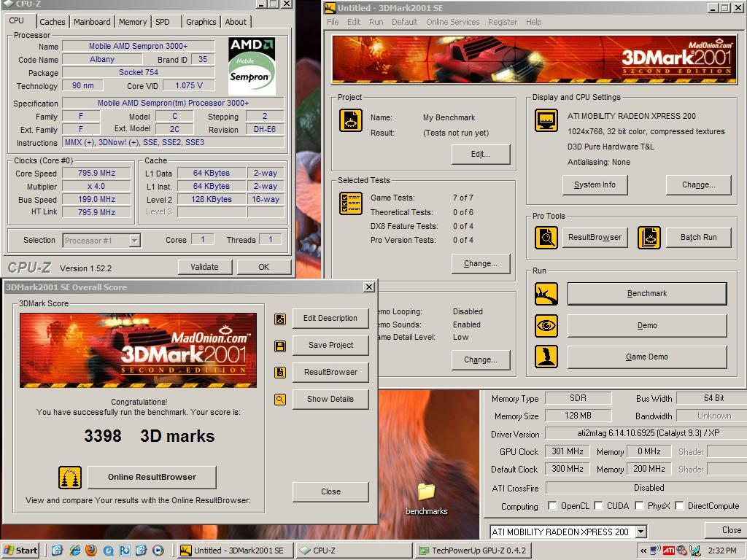
Task: Click the Close button in GPU-Z window
Action: coord(726,529)
